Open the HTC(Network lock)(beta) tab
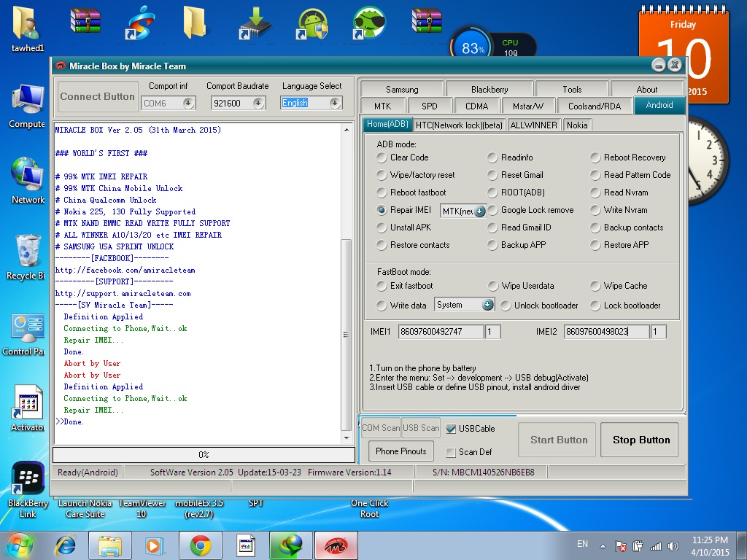 [x=459, y=125]
